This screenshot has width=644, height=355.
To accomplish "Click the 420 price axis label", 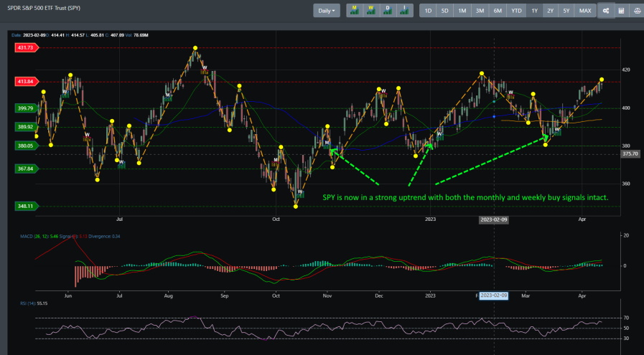I will point(626,70).
